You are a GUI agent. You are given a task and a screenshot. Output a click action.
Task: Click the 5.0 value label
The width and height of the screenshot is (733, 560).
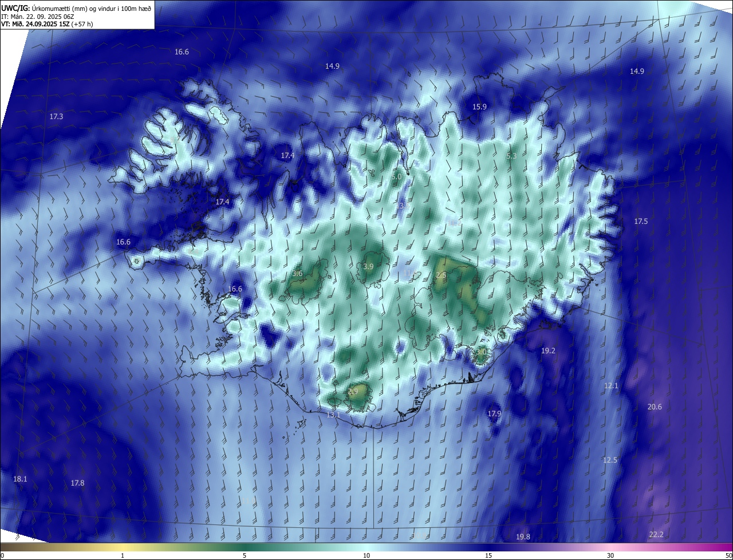click(396, 177)
